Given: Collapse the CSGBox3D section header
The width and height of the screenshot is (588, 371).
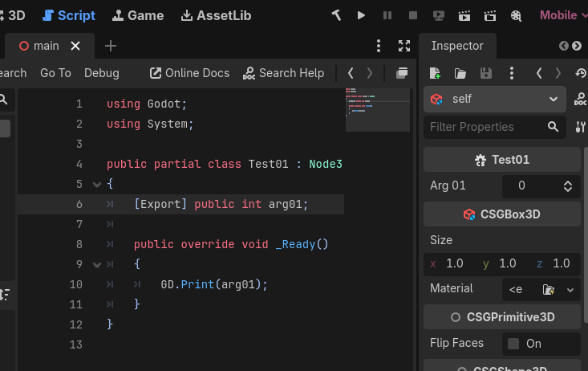Looking at the screenshot, I should click(501, 214).
